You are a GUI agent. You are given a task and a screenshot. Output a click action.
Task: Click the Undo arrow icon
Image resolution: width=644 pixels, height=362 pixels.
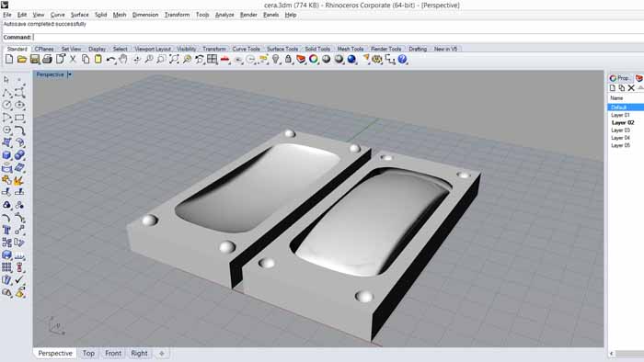[x=110, y=60]
